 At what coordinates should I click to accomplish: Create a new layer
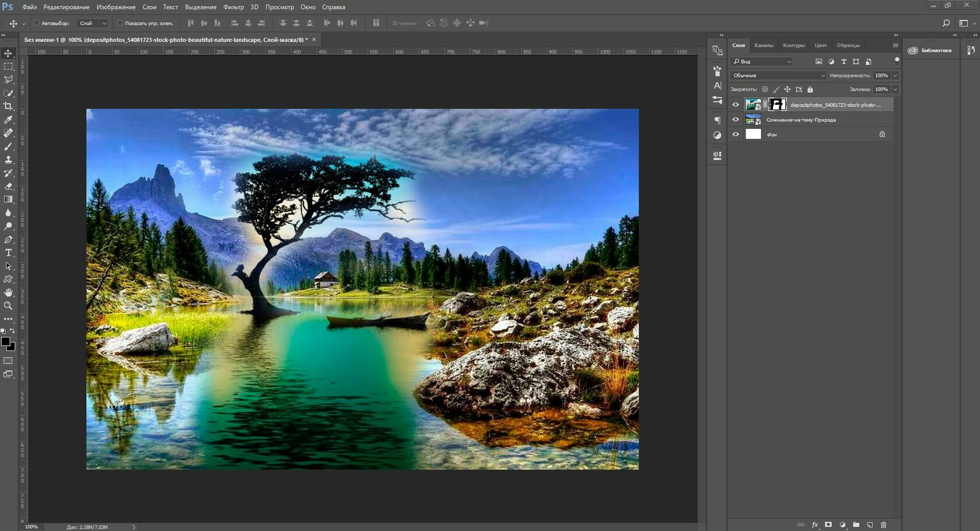tap(870, 525)
